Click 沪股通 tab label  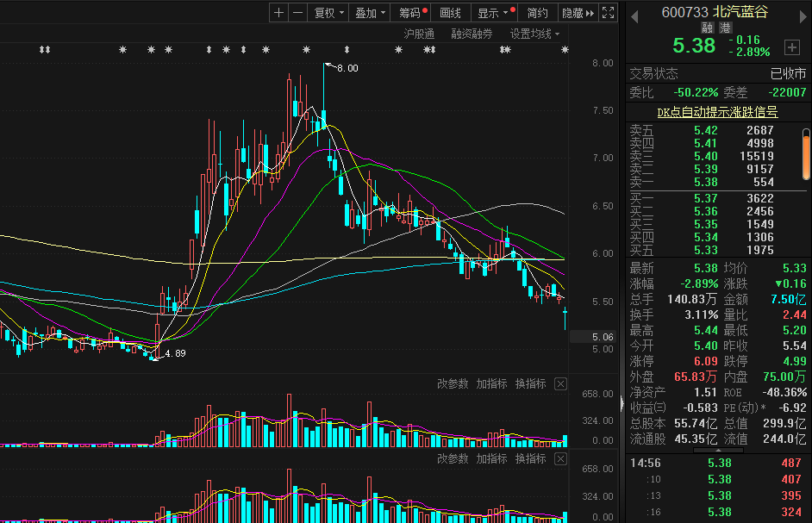click(419, 34)
